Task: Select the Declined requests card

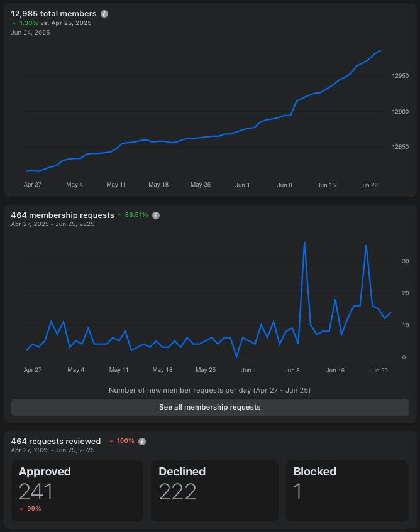Action: [214, 491]
